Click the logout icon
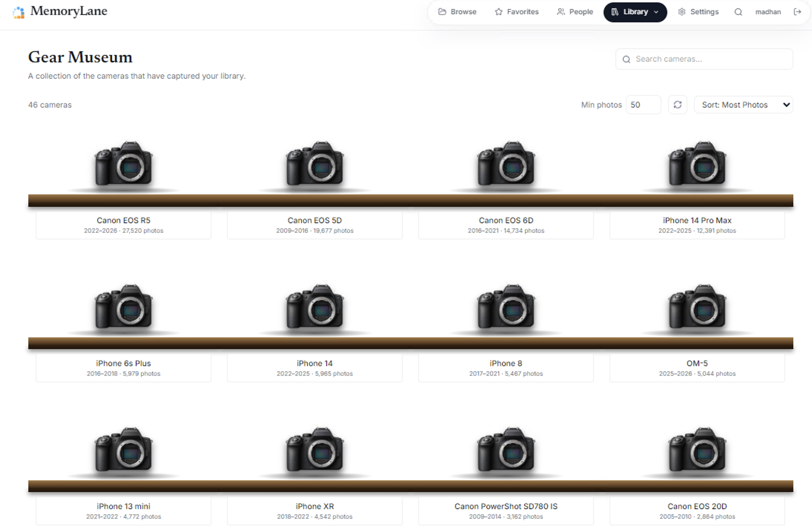Viewport: 812px width, 530px height. [797, 12]
